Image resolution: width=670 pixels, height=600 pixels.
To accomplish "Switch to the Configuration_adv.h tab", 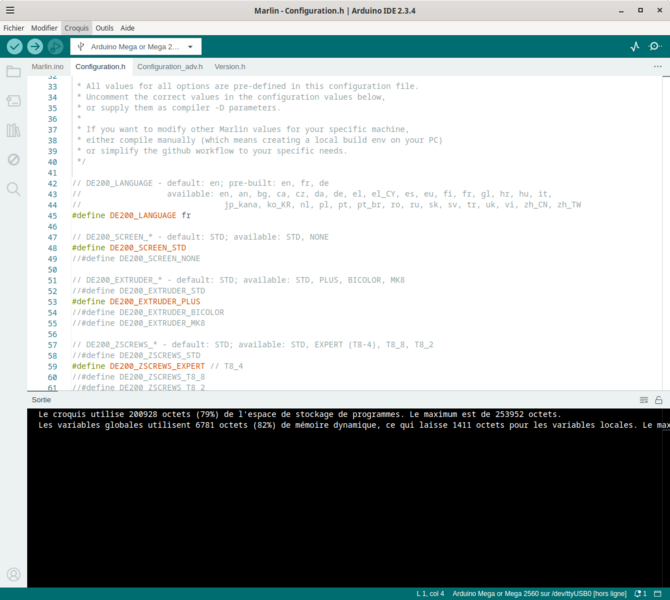I will 170,67.
